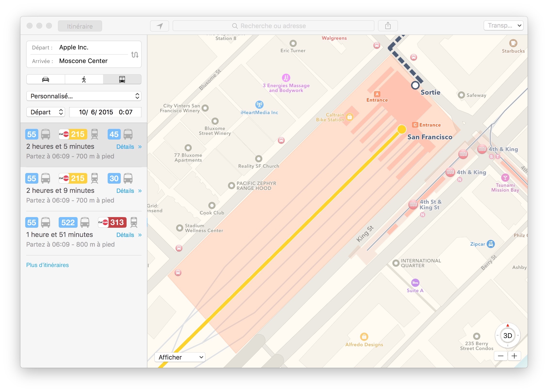Select the 2 heures et 5 minutes route
This screenshot has height=392, width=548.
84,145
